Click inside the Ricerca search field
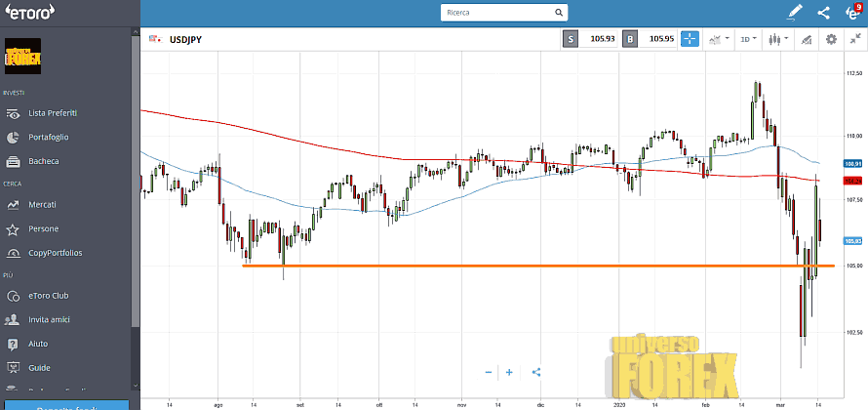This screenshot has width=868, height=410. click(497, 13)
